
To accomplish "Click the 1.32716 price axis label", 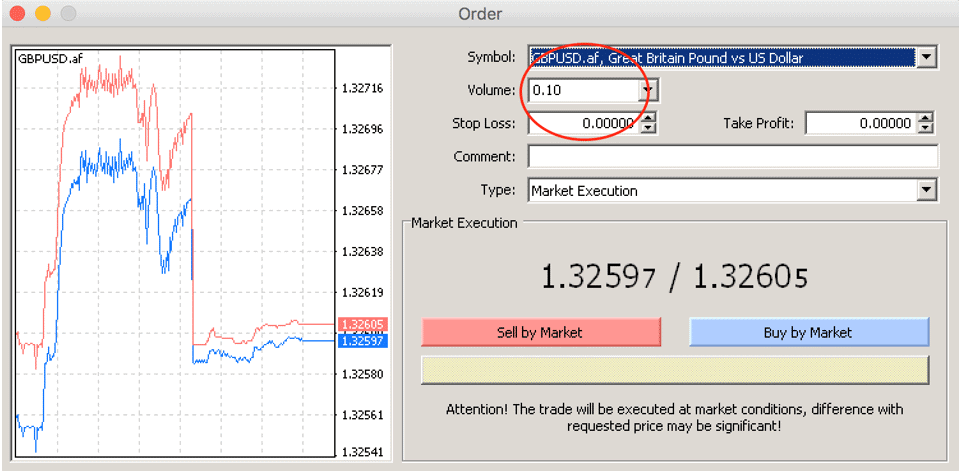I will tap(362, 88).
